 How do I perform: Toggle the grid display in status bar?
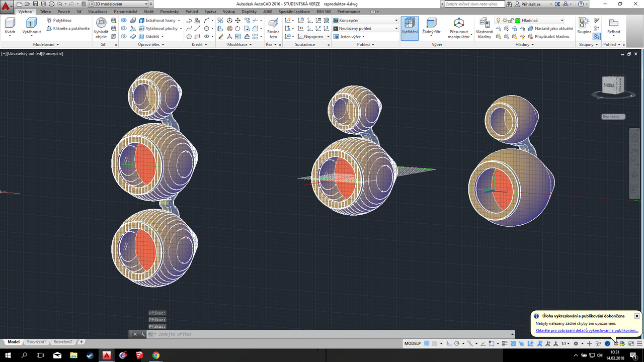coord(426,343)
